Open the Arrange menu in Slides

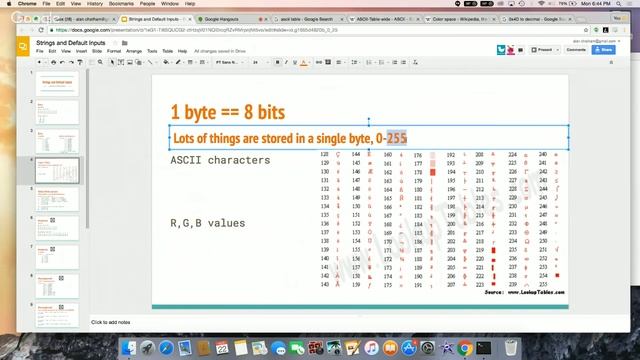pos(134,51)
